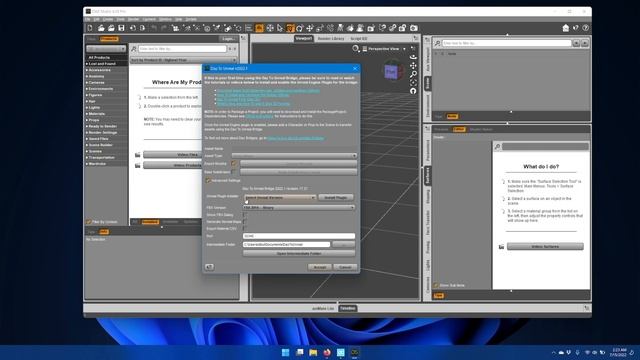The image size is (640, 360).
Task: Toggle the Filter By Context checkbox
Action: [89, 222]
